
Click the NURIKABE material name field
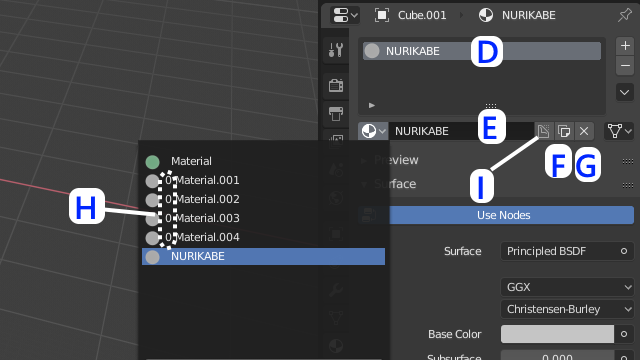pyautogui.click(x=461, y=131)
